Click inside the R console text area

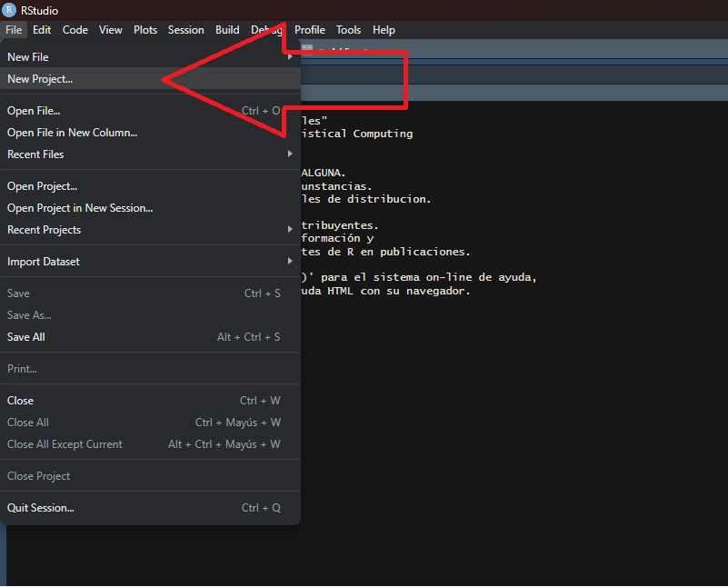(509, 409)
